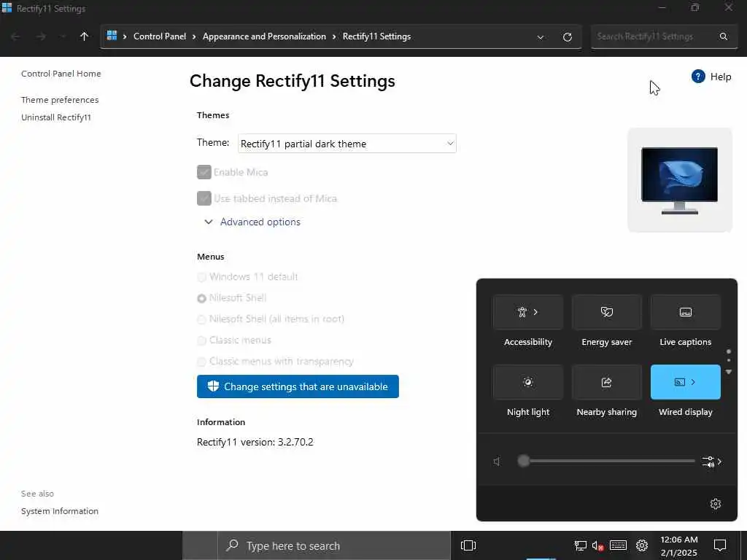
Task: Open touch keyboard icon in tray
Action: (x=618, y=545)
